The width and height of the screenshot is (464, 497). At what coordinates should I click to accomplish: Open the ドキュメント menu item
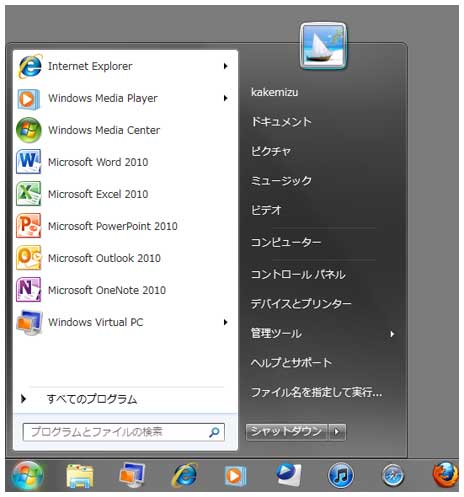tap(281, 122)
